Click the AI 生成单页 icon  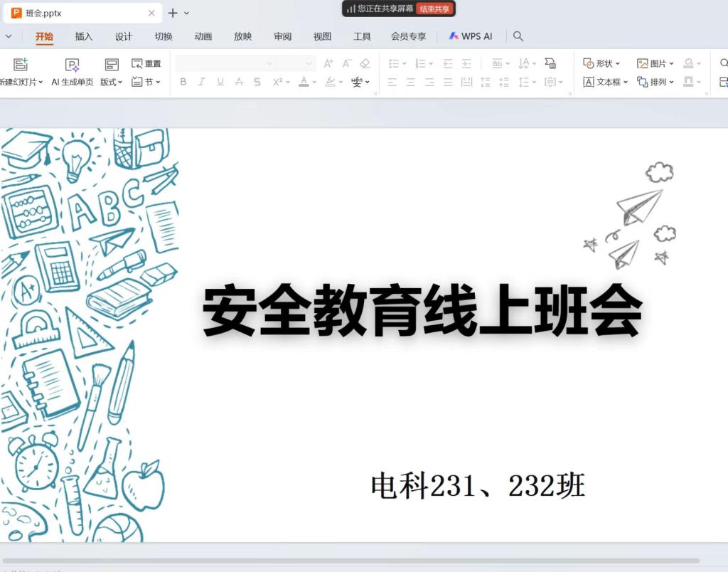coord(72,65)
